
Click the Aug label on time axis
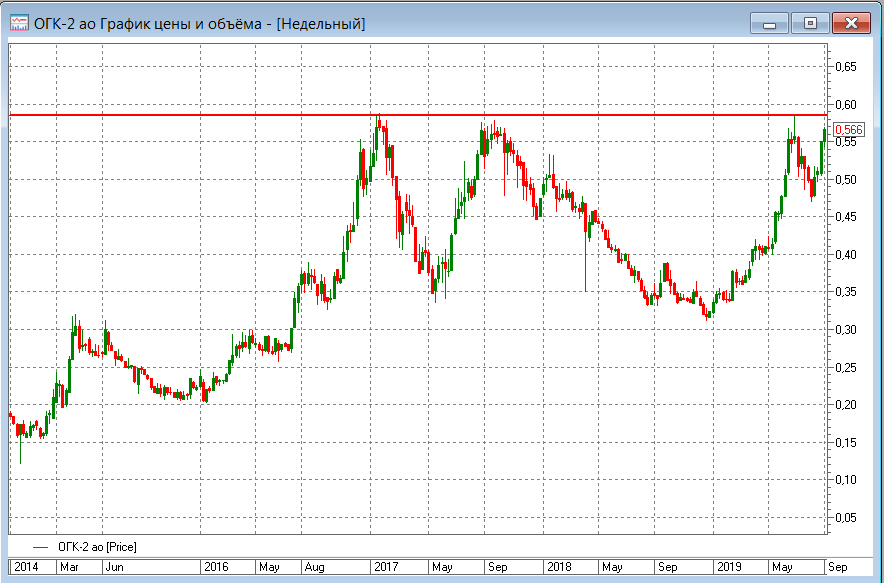315,567
